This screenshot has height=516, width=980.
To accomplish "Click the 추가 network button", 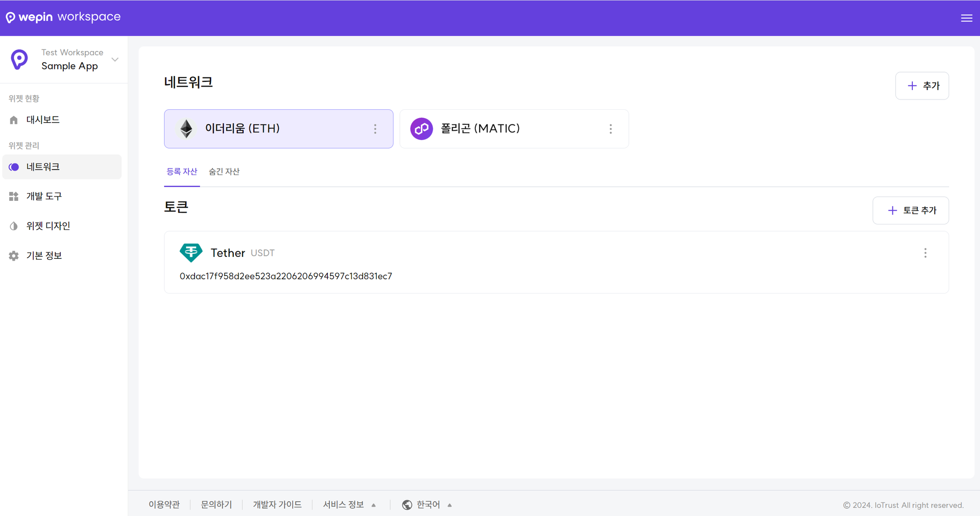I will (922, 86).
